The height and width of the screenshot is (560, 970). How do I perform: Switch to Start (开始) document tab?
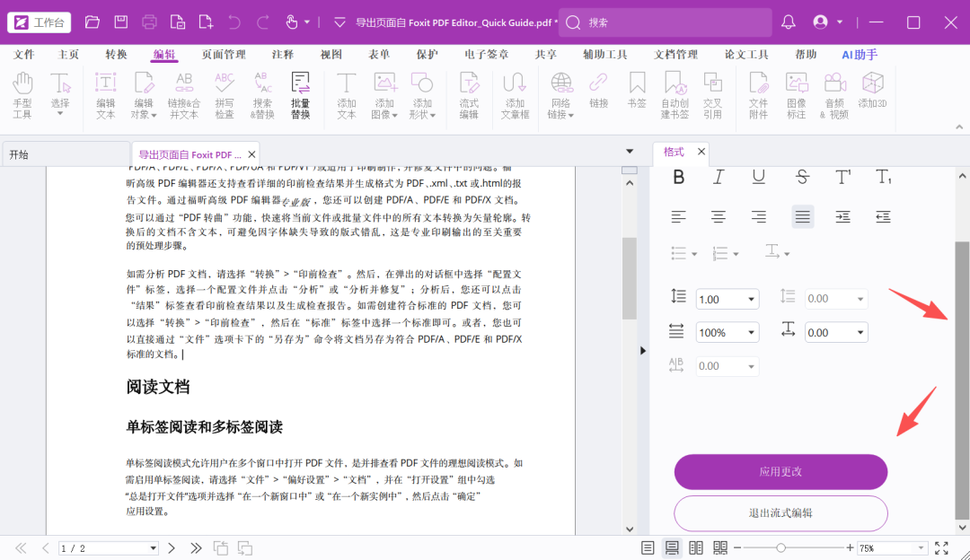65,154
